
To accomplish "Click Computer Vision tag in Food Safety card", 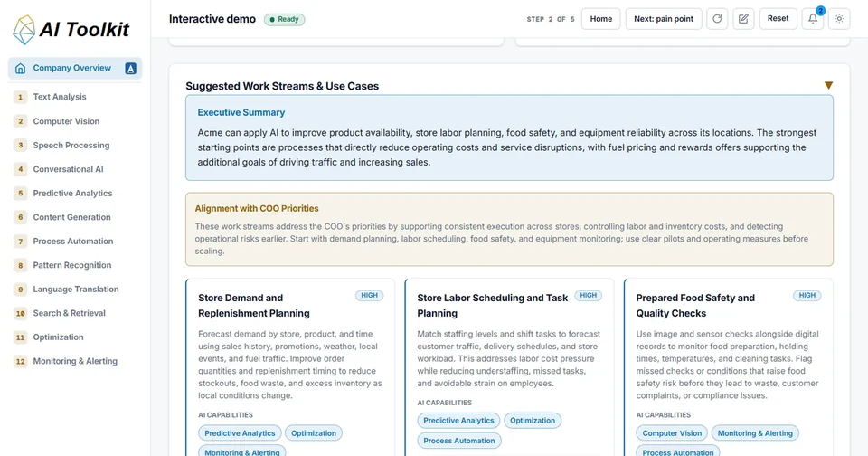I will 672,433.
